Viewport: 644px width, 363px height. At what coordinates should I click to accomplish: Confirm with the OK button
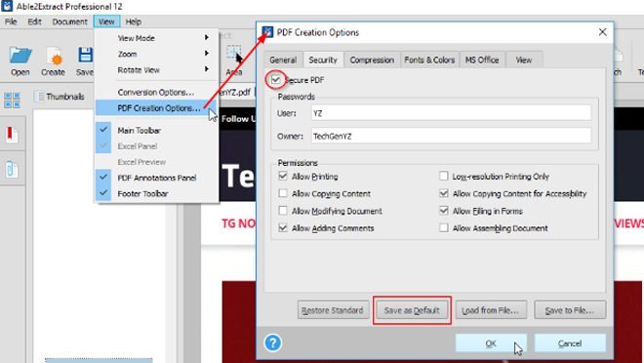[x=491, y=343]
